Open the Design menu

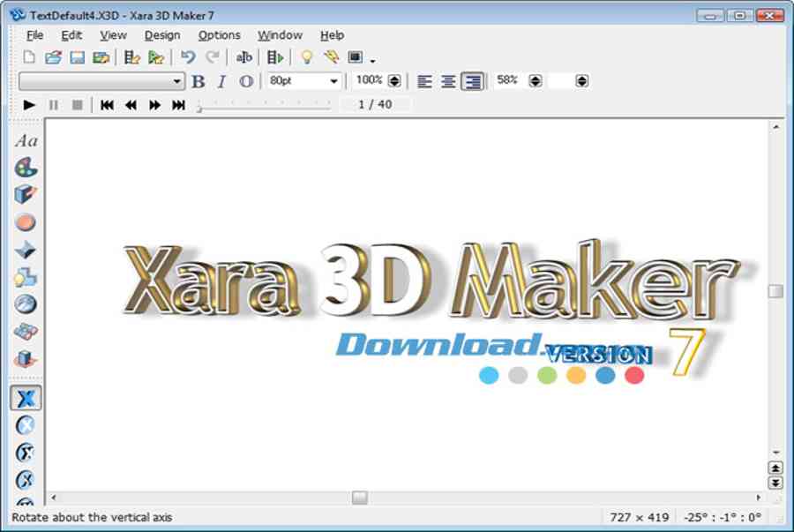162,35
